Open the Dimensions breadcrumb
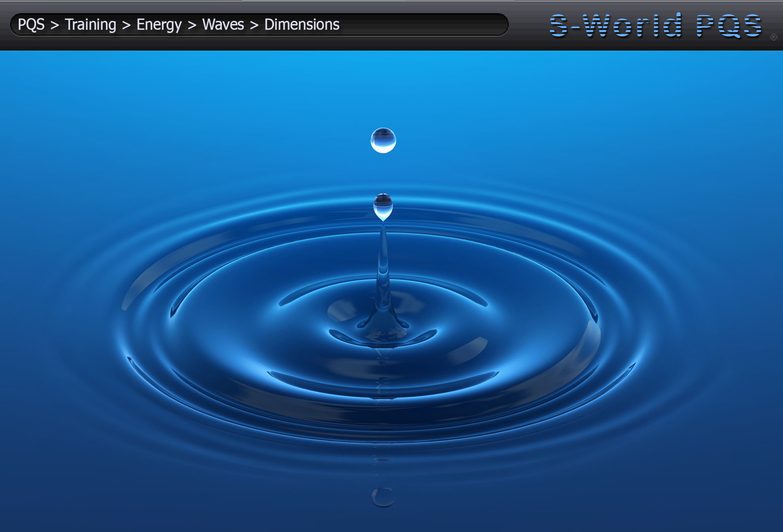 [x=302, y=25]
